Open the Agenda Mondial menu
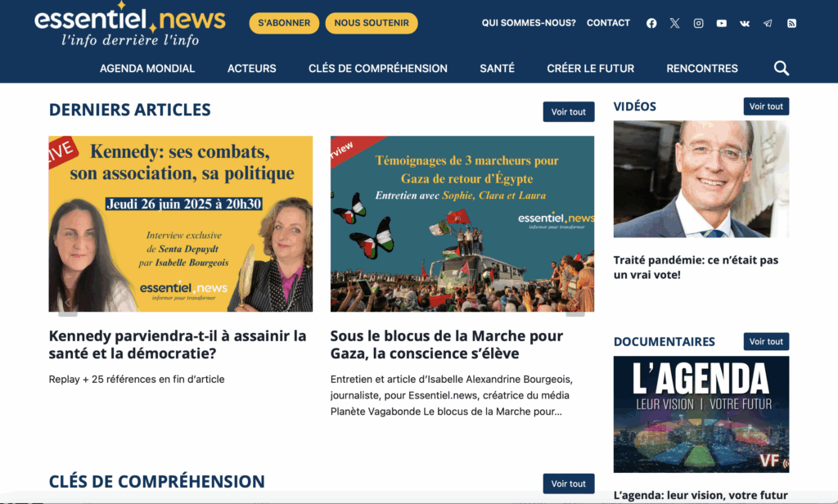Viewport: 838px width, 504px height. coord(147,69)
